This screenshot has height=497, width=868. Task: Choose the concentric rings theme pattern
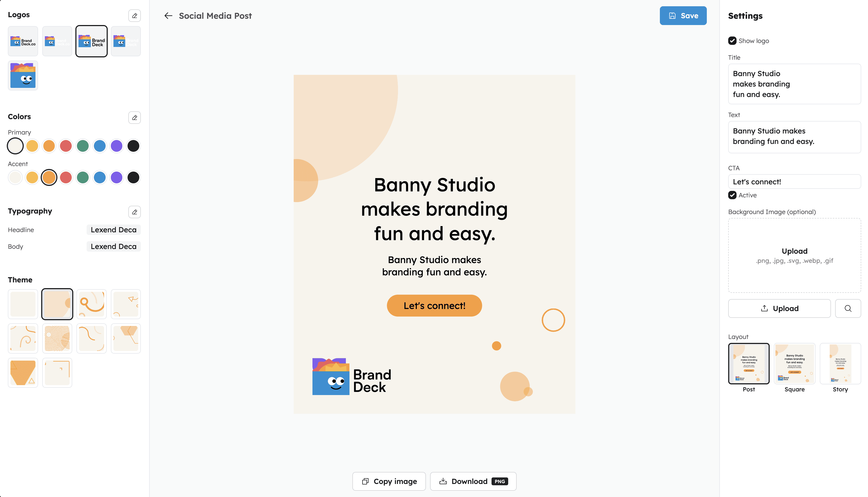pyautogui.click(x=57, y=338)
